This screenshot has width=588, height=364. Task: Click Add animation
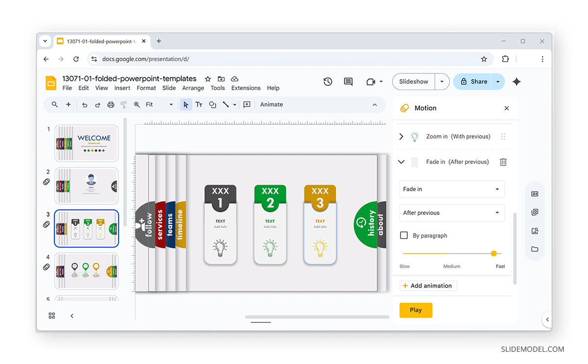[x=428, y=286]
